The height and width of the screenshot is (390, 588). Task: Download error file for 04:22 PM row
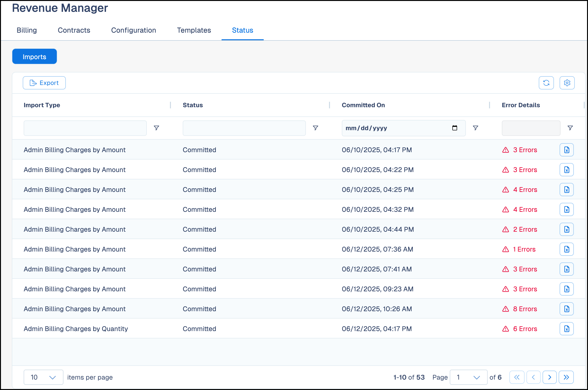pos(567,170)
